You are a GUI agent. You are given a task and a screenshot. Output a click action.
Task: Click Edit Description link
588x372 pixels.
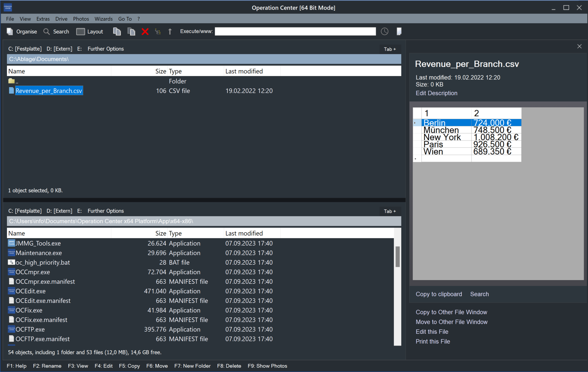tap(437, 93)
